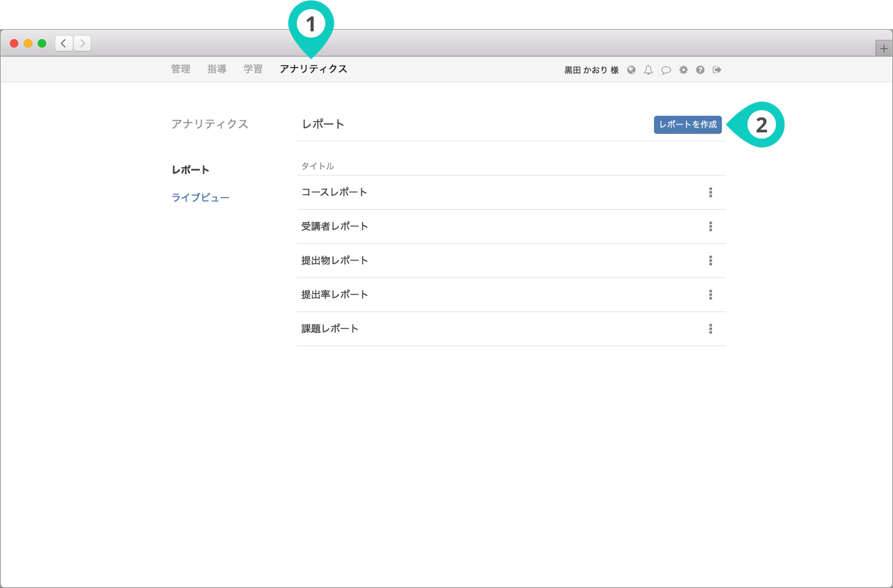
Task: Open settings via the gear icon
Action: point(683,70)
